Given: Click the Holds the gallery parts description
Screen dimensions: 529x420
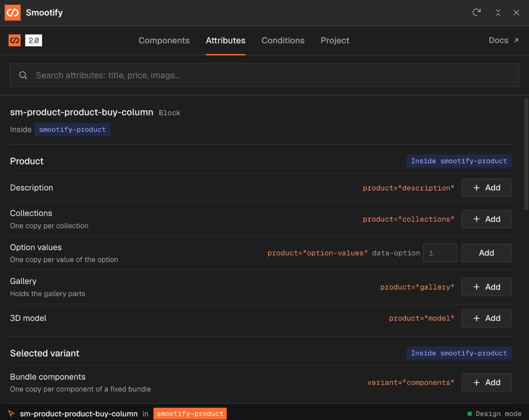Looking at the screenshot, I should [x=48, y=294].
